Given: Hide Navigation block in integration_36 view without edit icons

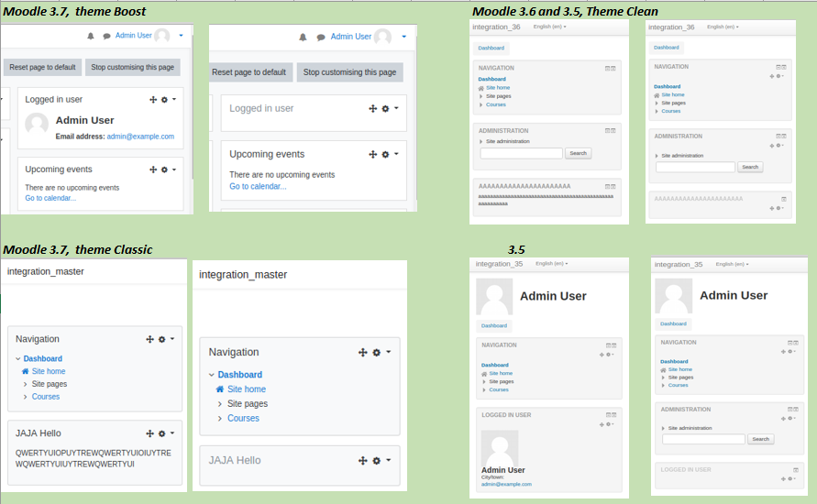Looking at the screenshot, I should coord(608,68).
